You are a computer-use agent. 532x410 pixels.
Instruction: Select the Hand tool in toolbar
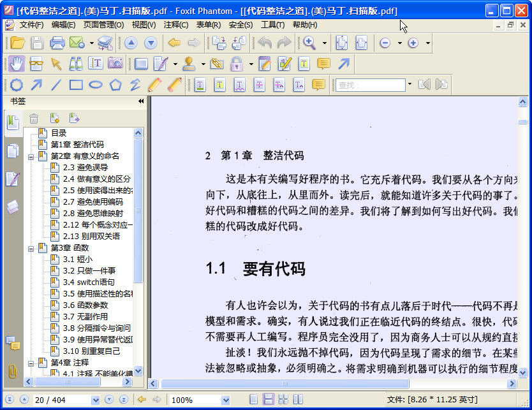[x=17, y=64]
